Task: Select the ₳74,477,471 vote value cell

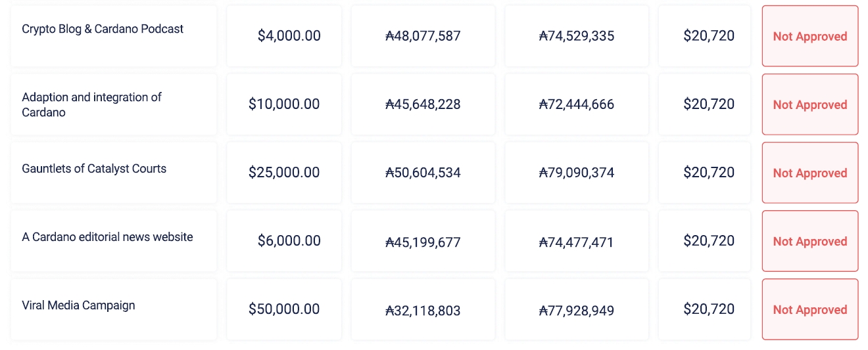Action: [x=576, y=242]
